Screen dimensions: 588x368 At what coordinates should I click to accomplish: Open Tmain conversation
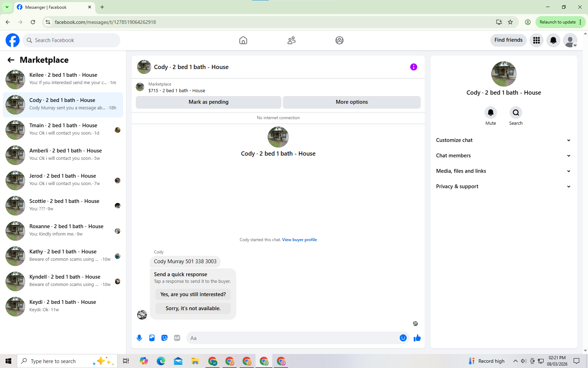pyautogui.click(x=63, y=130)
